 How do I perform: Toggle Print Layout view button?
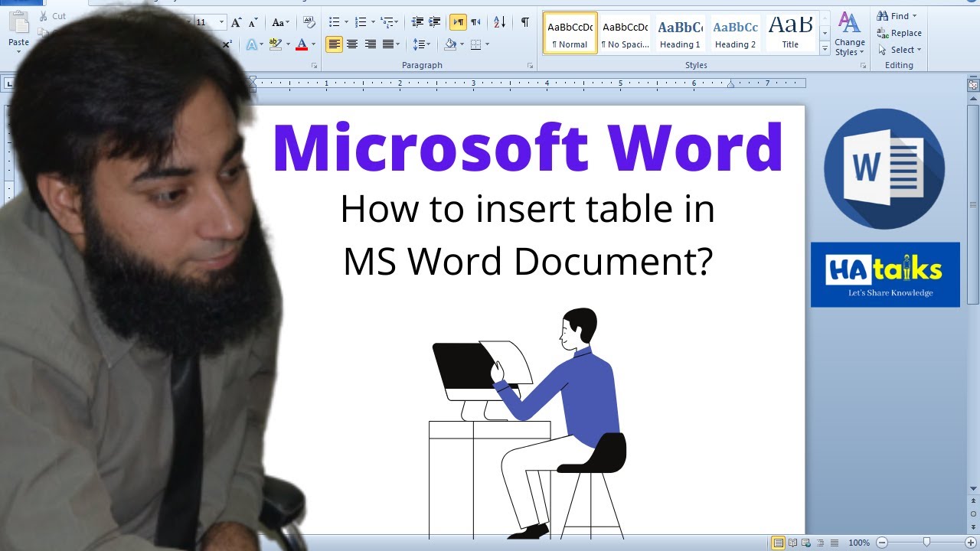(x=779, y=543)
